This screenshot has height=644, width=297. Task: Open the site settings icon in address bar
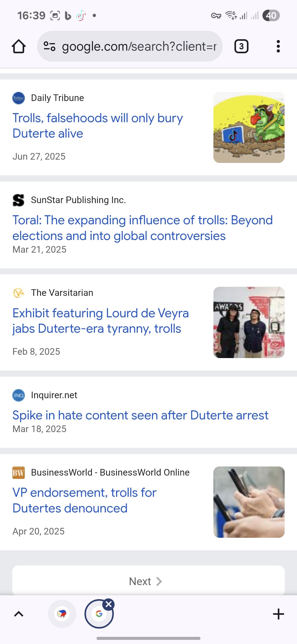pos(50,46)
